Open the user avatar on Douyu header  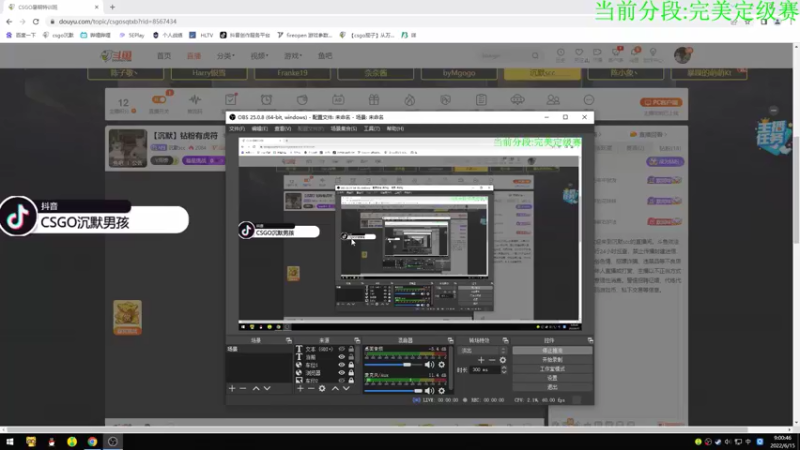683,55
